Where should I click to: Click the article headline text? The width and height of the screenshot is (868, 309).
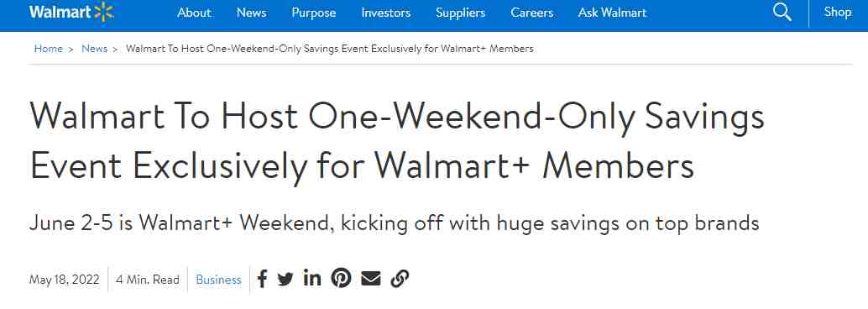point(397,142)
